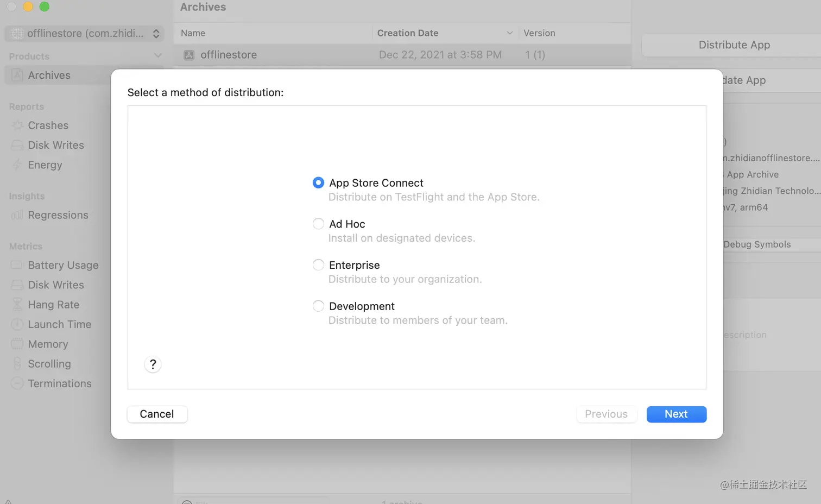Open Memory metrics
The height and width of the screenshot is (504, 821).
pyautogui.click(x=48, y=344)
